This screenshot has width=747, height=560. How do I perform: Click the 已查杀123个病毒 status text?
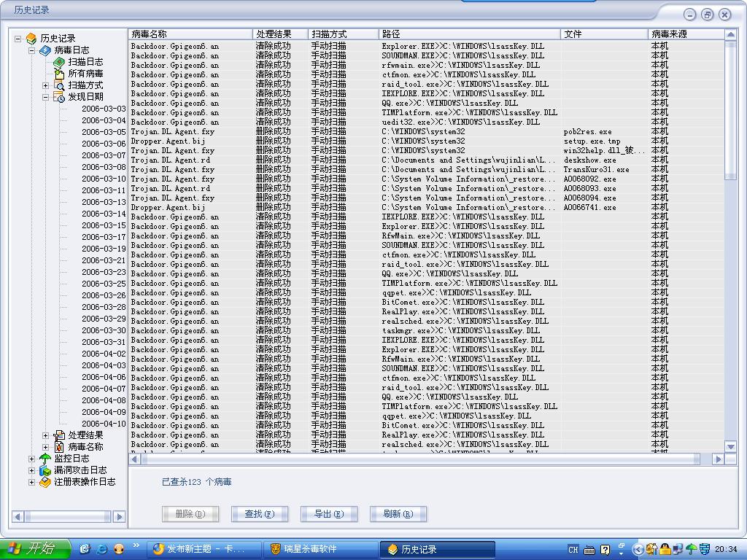coord(196,482)
